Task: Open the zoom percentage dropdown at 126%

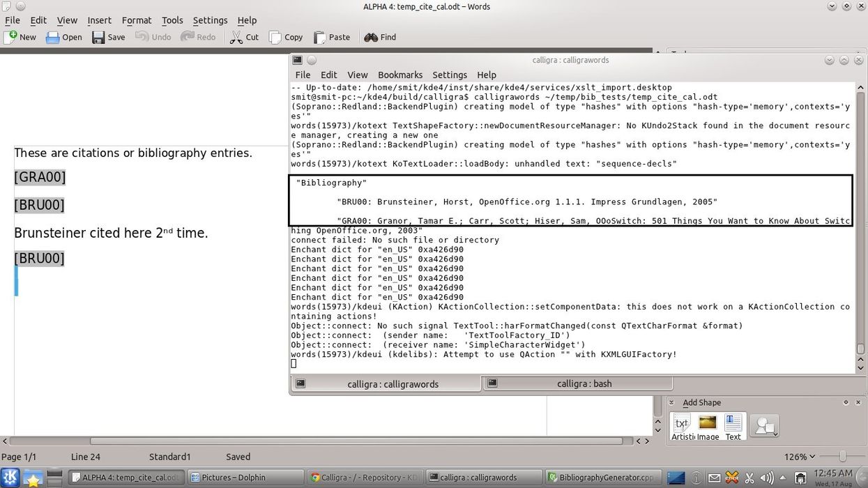Action: pyautogui.click(x=802, y=457)
